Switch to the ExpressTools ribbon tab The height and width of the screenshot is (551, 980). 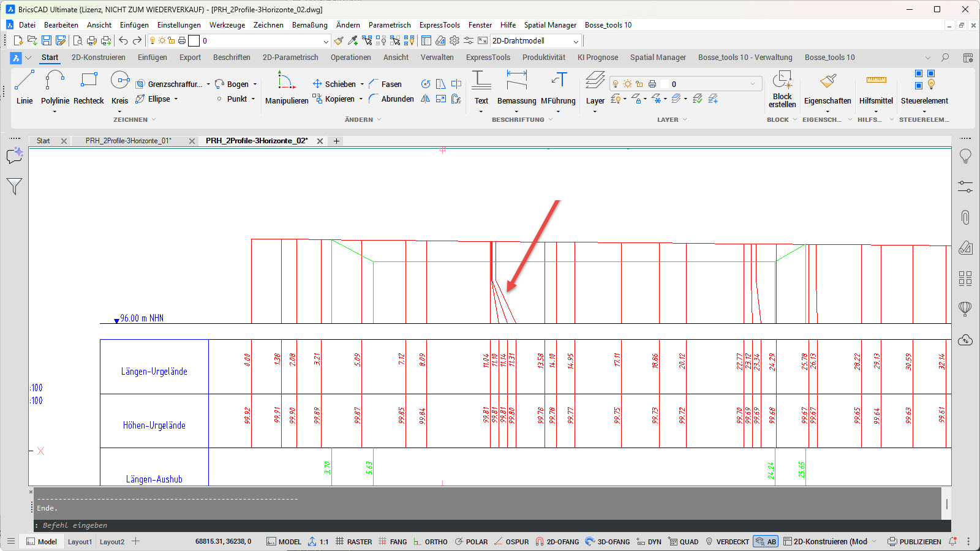488,58
